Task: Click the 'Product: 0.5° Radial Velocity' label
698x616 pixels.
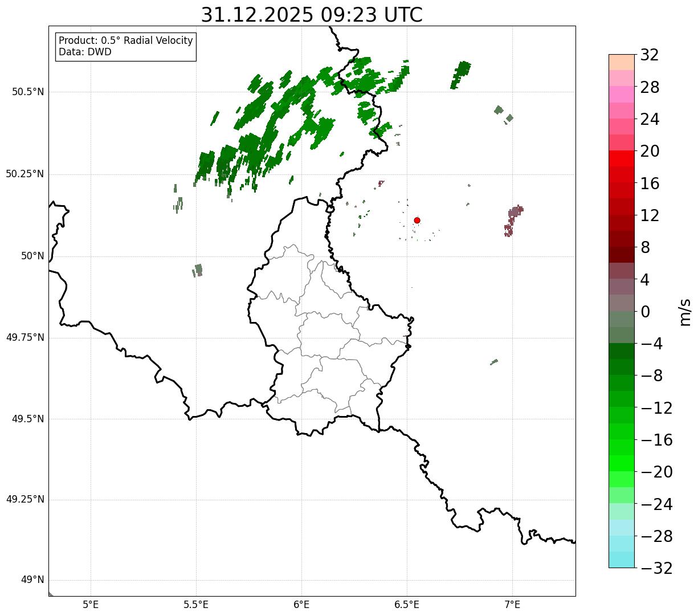Action: pyautogui.click(x=126, y=41)
